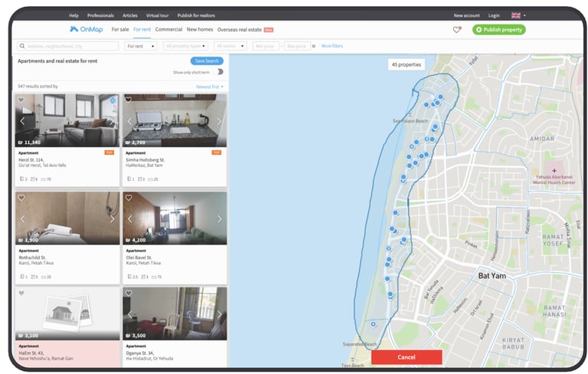Open the Simha Holtsberg St. kitchen photo

175,120
